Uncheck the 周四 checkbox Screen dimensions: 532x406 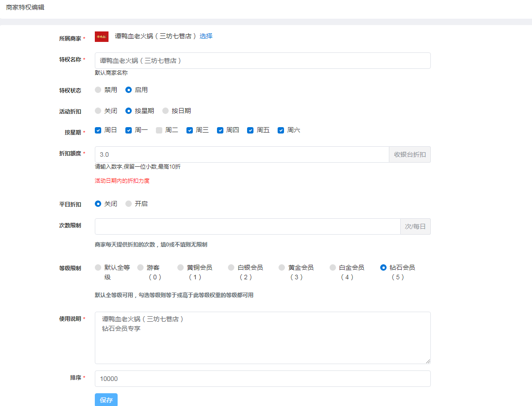coord(220,130)
